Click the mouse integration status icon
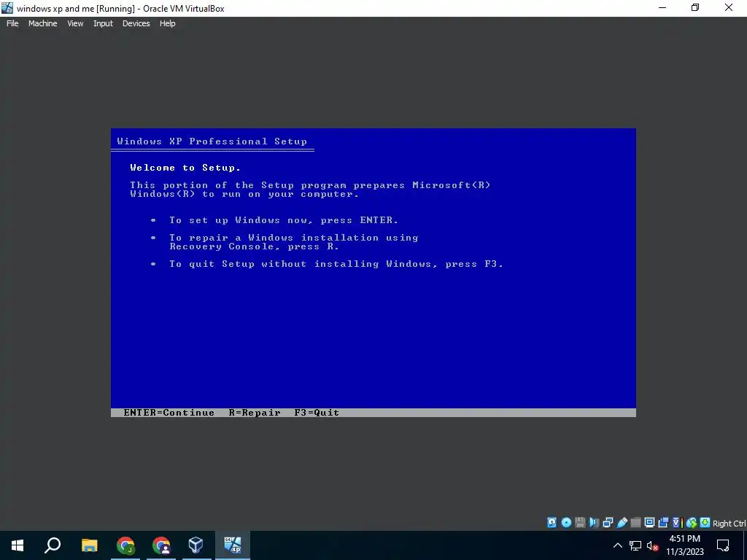747x560 pixels. 692,523
